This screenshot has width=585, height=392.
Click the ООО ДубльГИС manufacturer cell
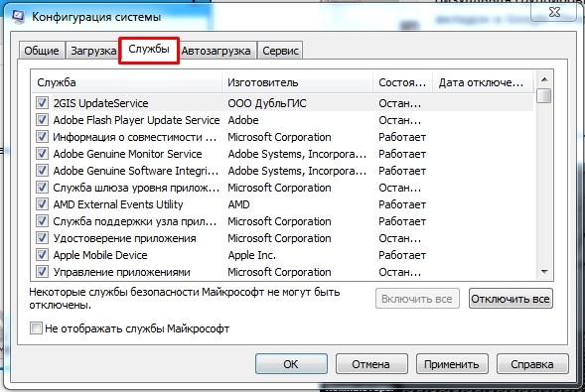pos(267,103)
